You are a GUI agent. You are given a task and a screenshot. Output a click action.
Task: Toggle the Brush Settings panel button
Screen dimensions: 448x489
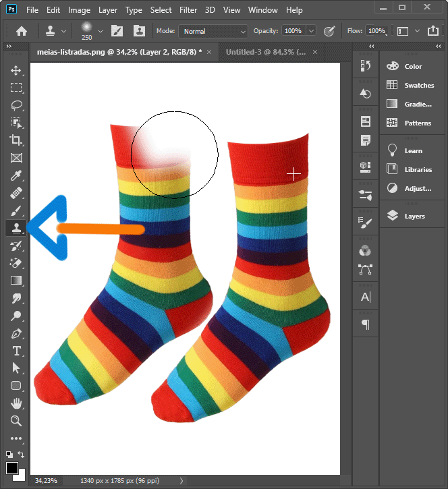point(117,31)
